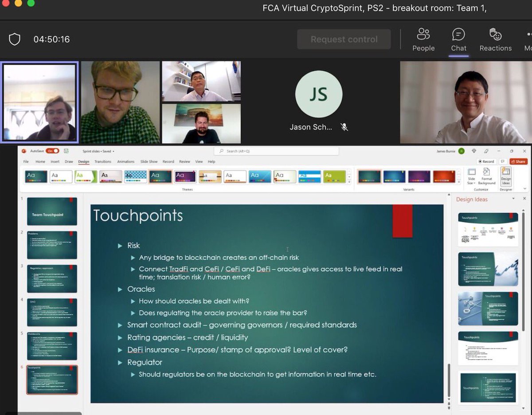Select slide 4 DAO thumbnail
532x415 pixels.
(x=52, y=313)
